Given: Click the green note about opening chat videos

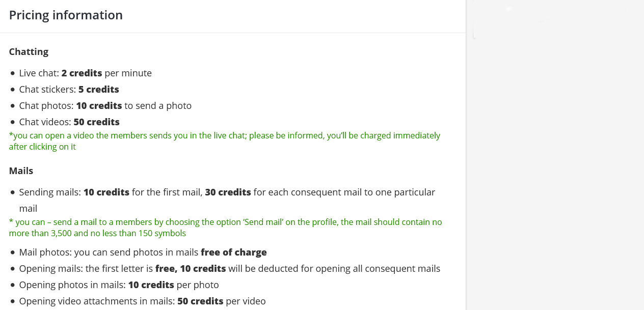Looking at the screenshot, I should coord(225,141).
